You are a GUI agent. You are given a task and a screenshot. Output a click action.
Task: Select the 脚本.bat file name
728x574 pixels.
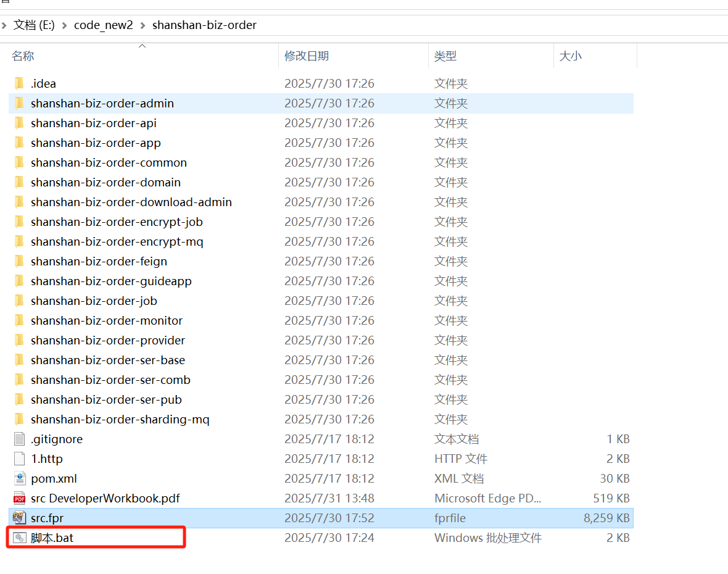(x=52, y=538)
